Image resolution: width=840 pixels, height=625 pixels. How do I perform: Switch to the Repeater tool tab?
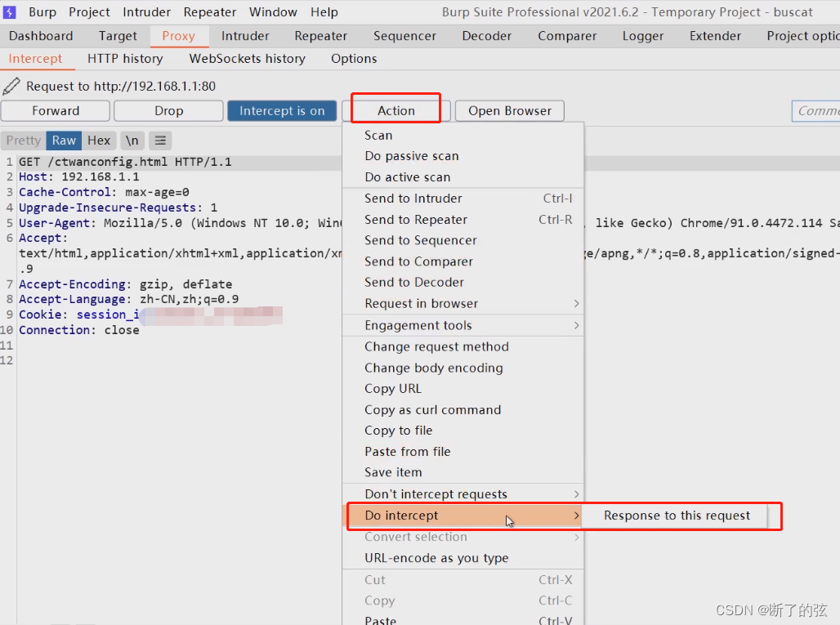(x=321, y=36)
